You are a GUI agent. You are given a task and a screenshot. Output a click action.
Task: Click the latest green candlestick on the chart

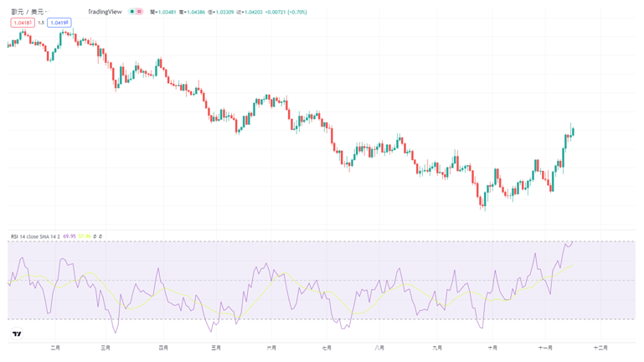(x=573, y=130)
